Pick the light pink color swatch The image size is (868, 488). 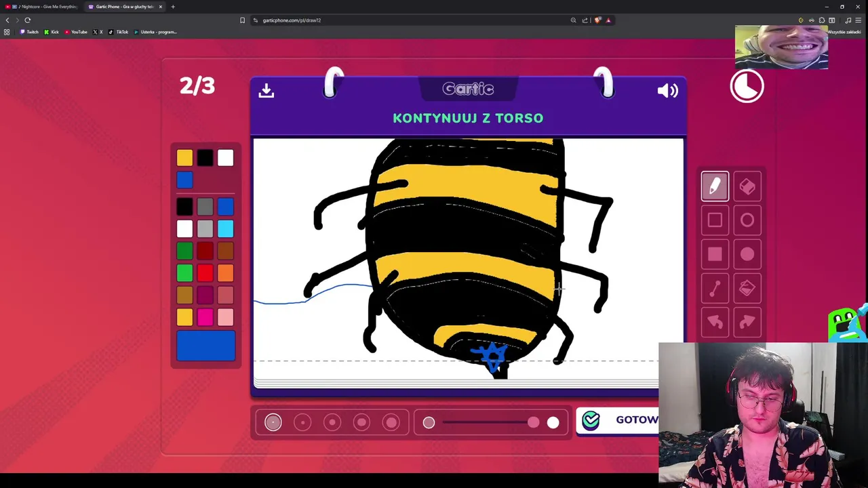click(225, 317)
